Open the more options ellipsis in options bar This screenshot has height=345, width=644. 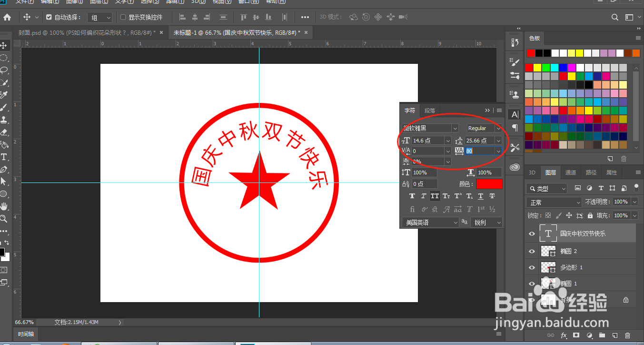(305, 17)
